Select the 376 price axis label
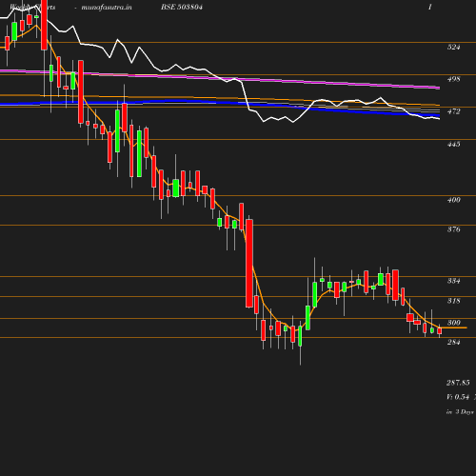The height and width of the screenshot is (476, 476). coord(453,229)
